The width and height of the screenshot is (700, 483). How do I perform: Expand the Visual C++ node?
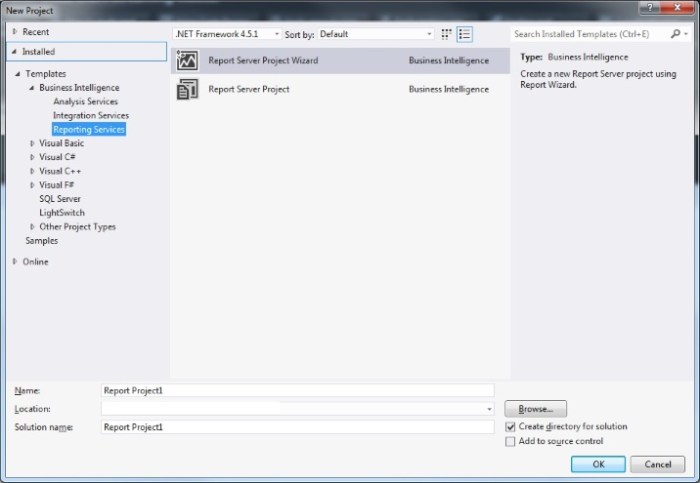(x=32, y=171)
